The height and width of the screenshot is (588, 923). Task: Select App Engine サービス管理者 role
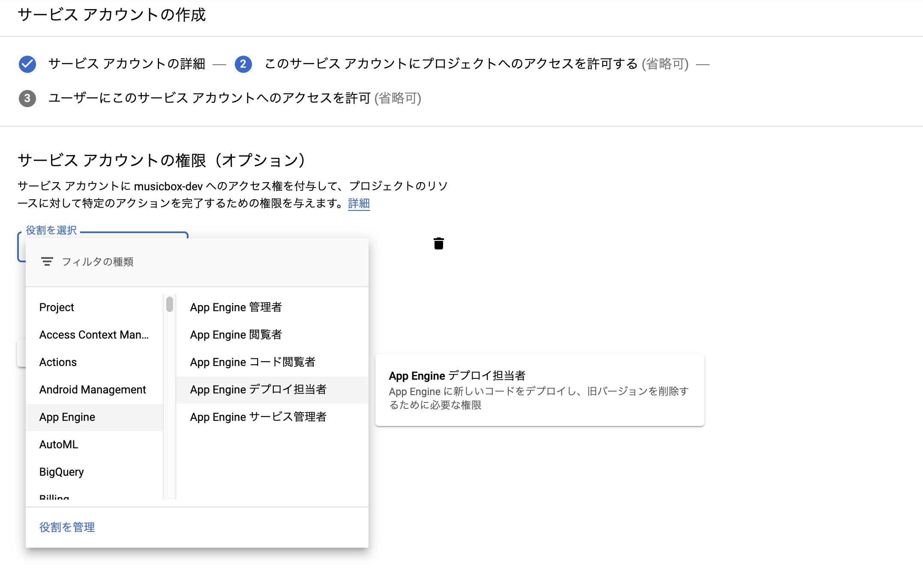(x=258, y=417)
